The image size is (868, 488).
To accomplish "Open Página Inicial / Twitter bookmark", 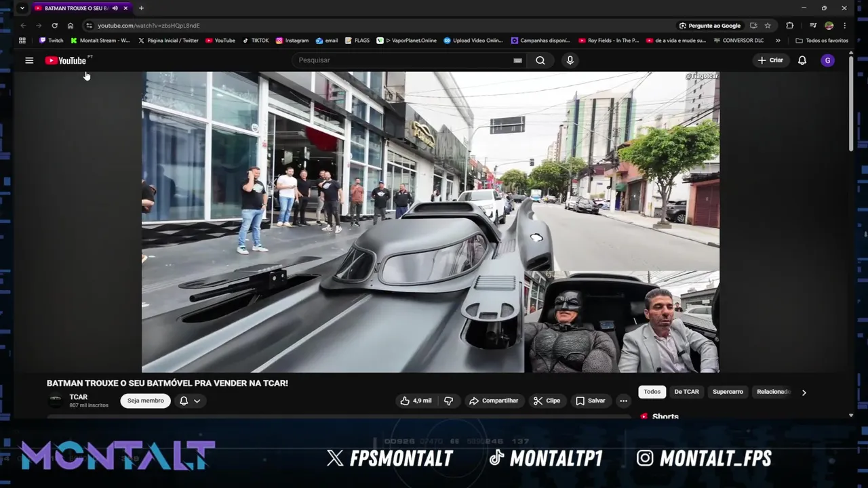I will coord(168,41).
